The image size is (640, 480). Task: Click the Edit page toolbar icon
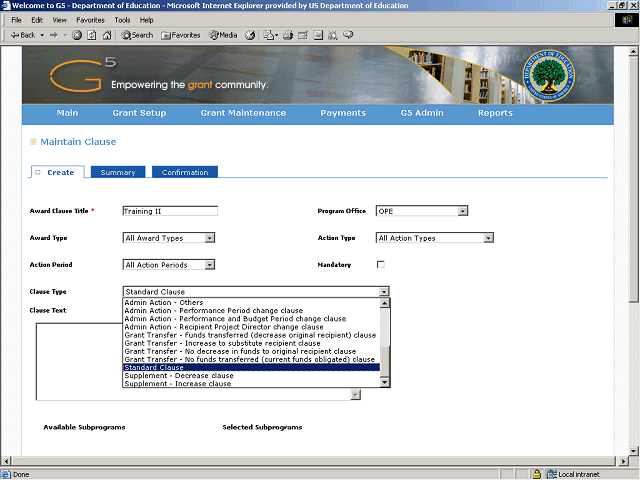[x=303, y=35]
